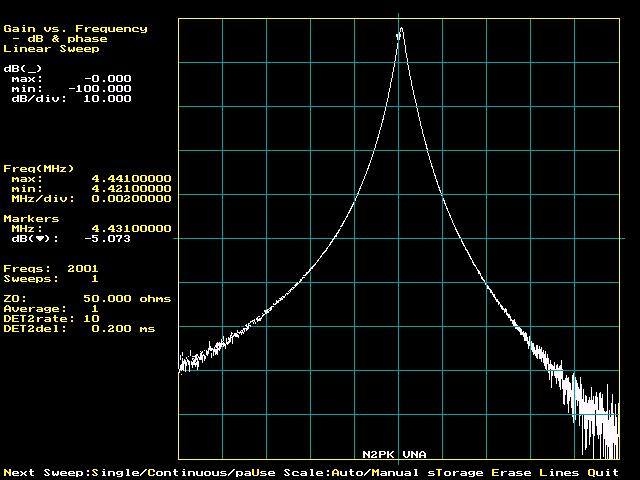The width and height of the screenshot is (640, 480).
Task: Quit the VNA program
Action: [x=603, y=472]
